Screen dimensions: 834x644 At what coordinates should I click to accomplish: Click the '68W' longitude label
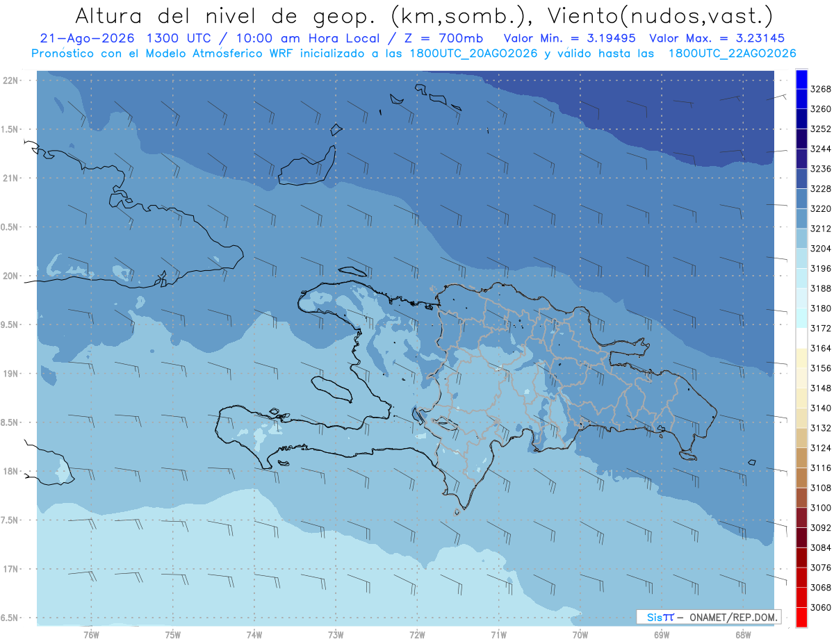[743, 634]
